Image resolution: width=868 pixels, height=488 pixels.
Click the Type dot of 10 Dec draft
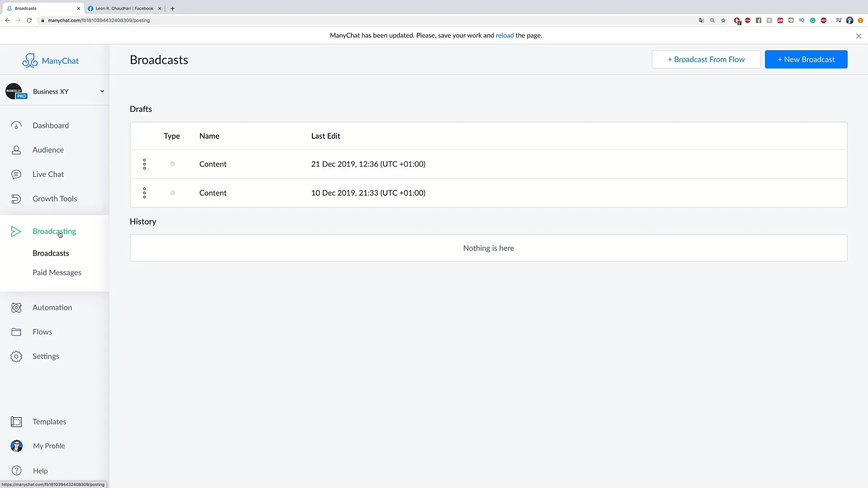pos(172,193)
